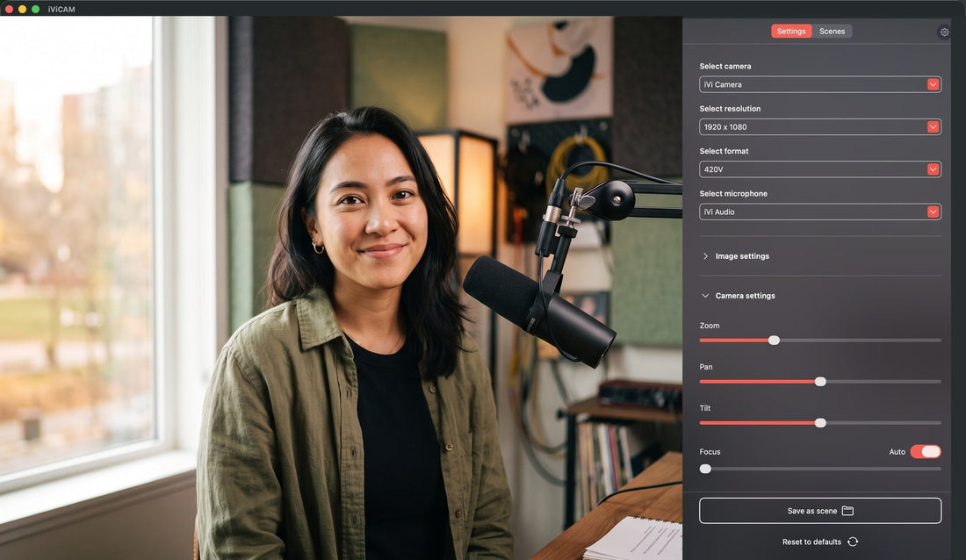Click red arrow of Select format dropdown
This screenshot has width=966, height=560.
click(933, 169)
